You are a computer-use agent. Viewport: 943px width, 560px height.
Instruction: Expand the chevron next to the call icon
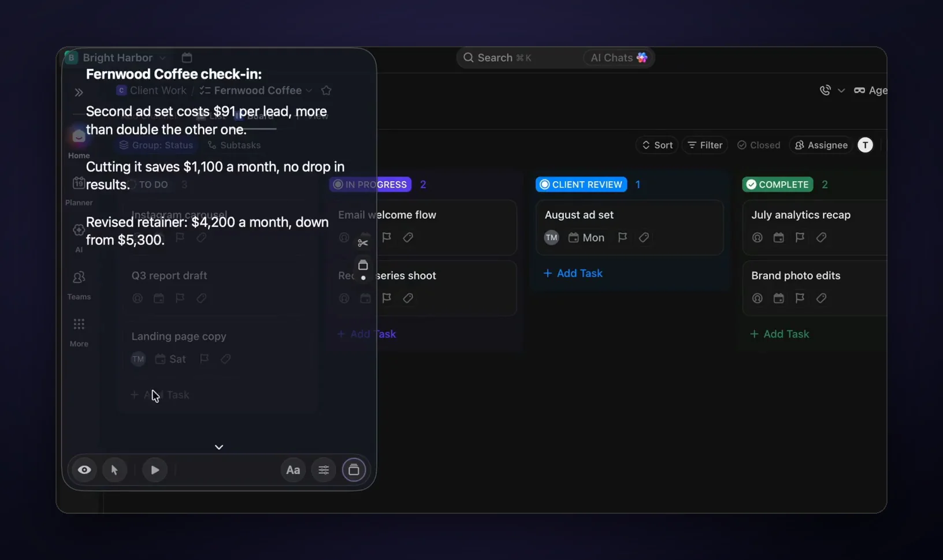point(841,90)
